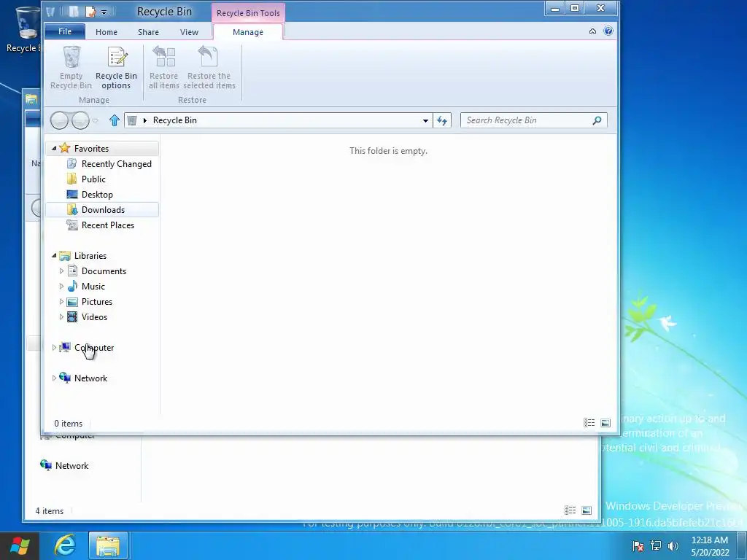Expand the Music library
Image resolution: width=747 pixels, height=560 pixels.
click(x=61, y=286)
